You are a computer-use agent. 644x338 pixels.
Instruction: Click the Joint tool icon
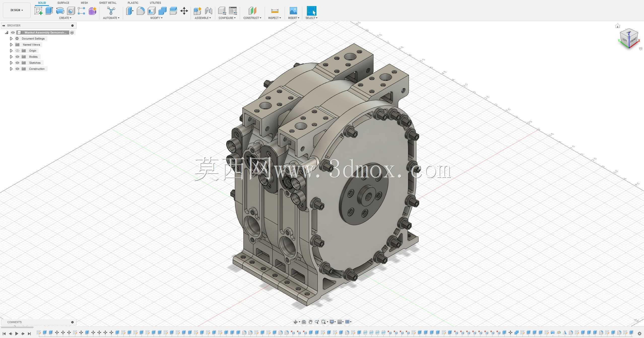tap(208, 11)
